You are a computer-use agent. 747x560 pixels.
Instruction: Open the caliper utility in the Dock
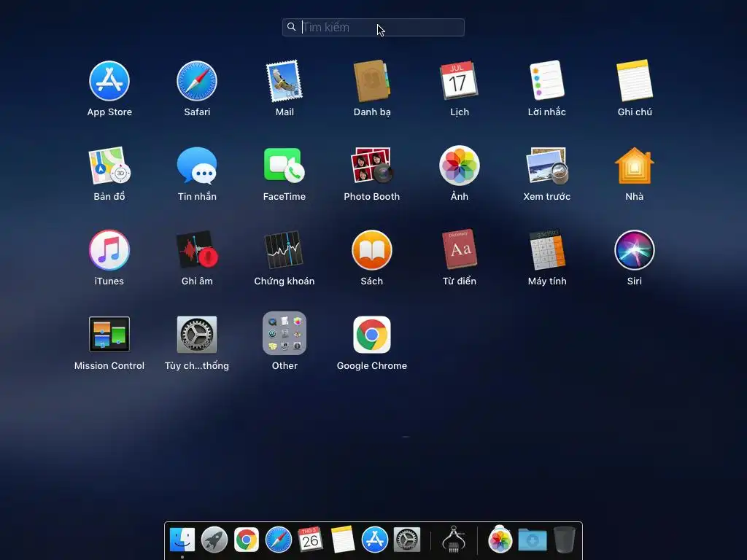tap(454, 540)
